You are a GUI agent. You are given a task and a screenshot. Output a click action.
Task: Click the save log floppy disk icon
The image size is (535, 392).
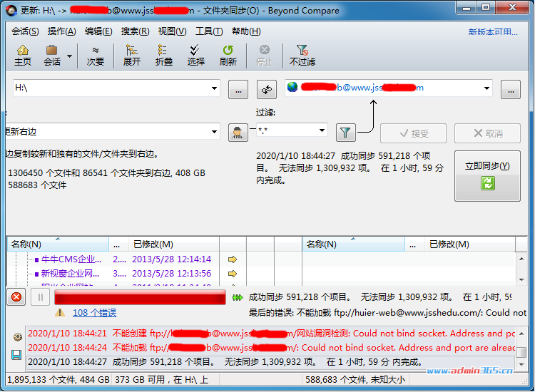[x=16, y=355]
